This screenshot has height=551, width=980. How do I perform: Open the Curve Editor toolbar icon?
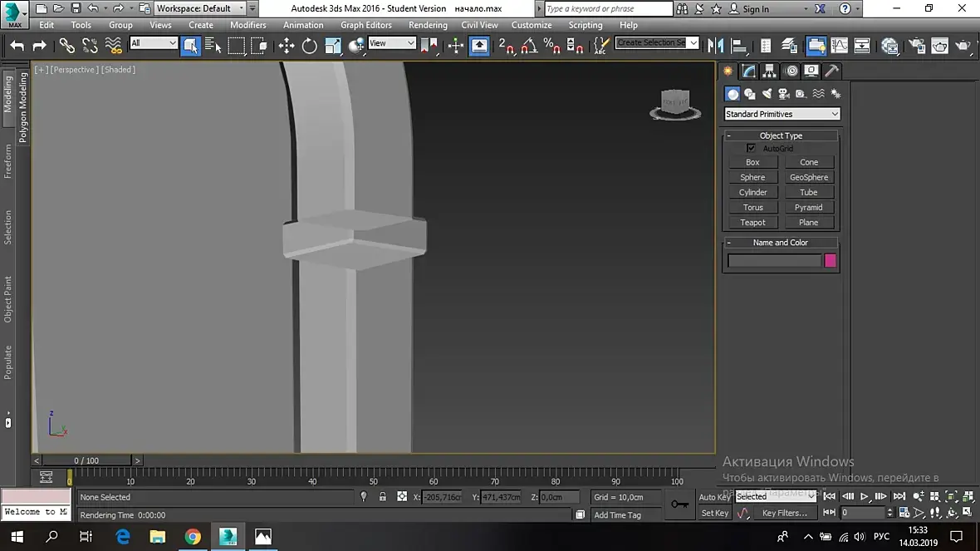tap(840, 46)
